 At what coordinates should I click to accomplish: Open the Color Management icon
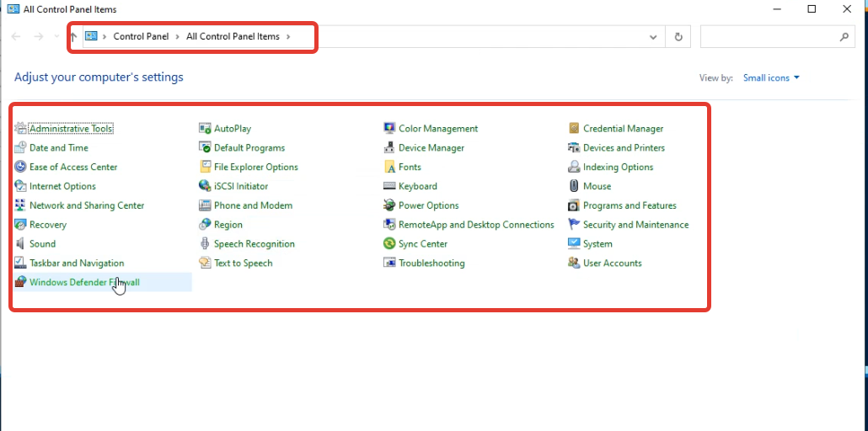[x=389, y=128]
